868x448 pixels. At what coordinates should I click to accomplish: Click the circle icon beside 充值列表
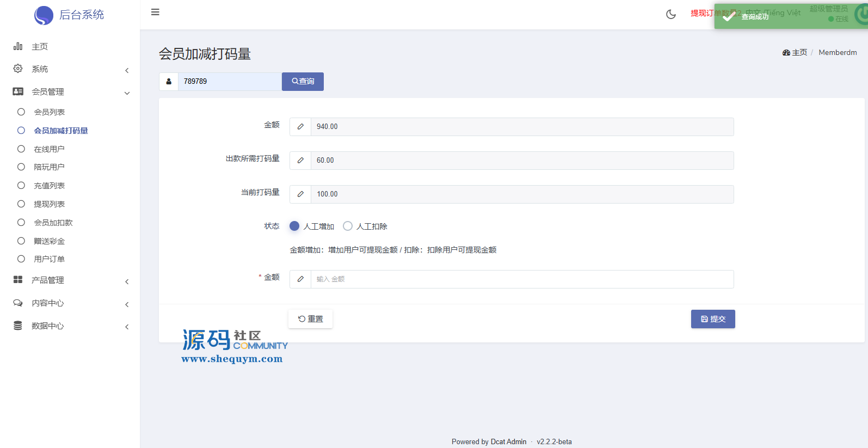(21, 185)
